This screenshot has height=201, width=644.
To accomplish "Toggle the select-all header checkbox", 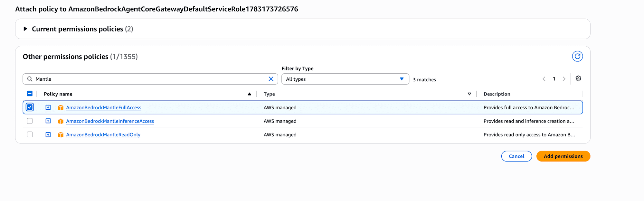I will pos(30,94).
